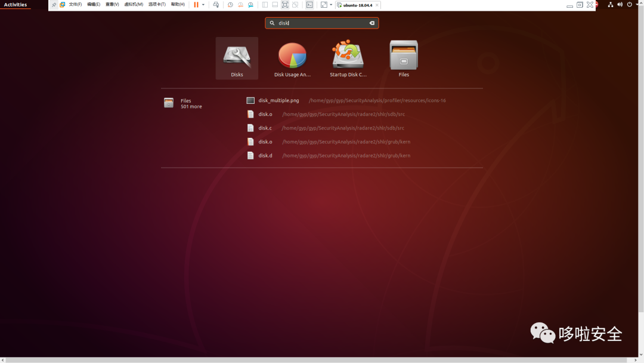Toggle Unity mode icon
The image size is (644, 363).
(295, 5)
